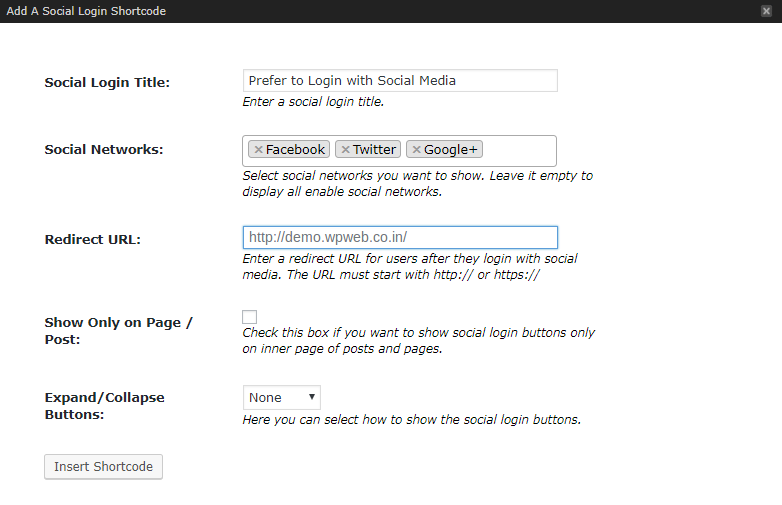Click the 'Social Networks:' label
Viewport: 782px width, 505px height.
pyautogui.click(x=104, y=150)
